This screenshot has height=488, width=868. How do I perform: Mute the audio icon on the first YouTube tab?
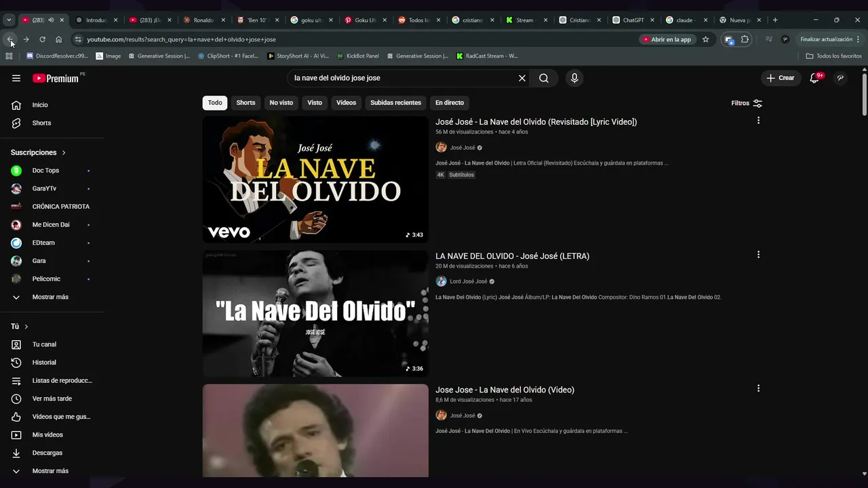click(x=51, y=20)
